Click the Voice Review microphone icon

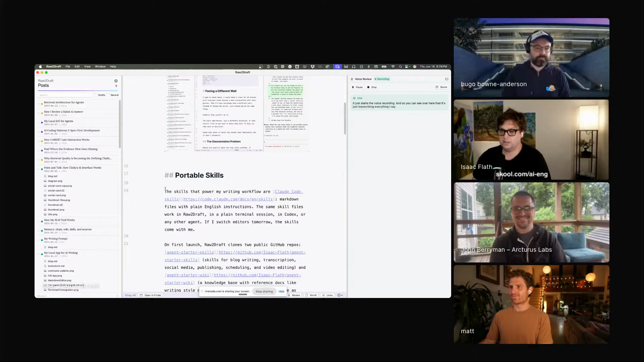[x=352, y=79]
